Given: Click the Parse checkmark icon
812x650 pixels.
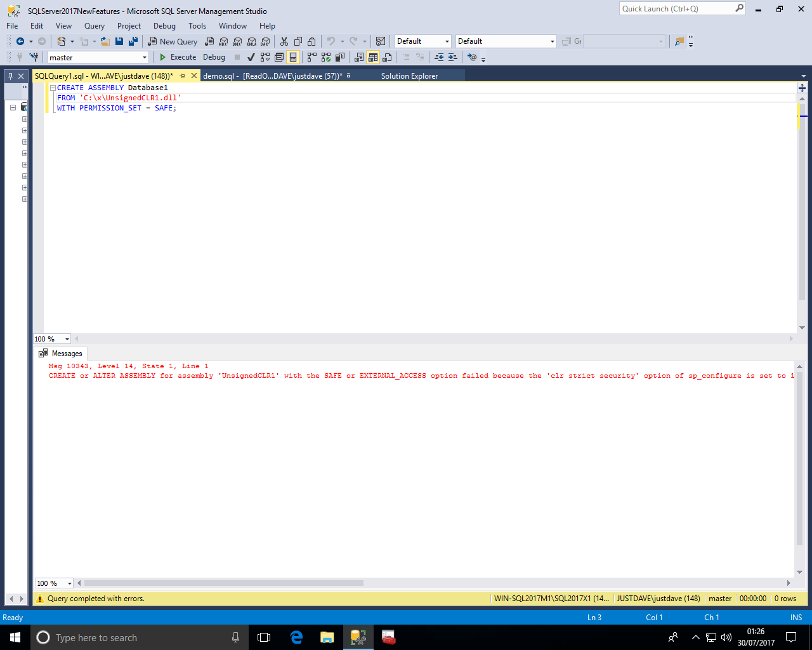Looking at the screenshot, I should (251, 57).
